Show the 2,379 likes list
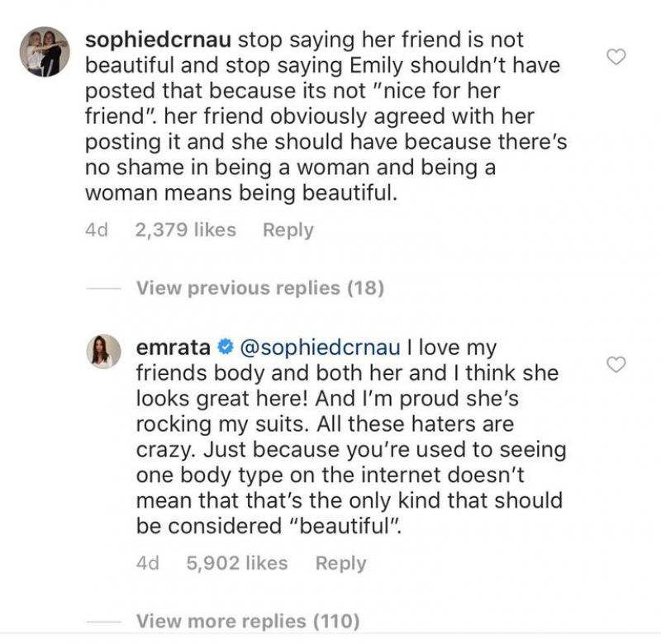661x644 pixels. [185, 230]
